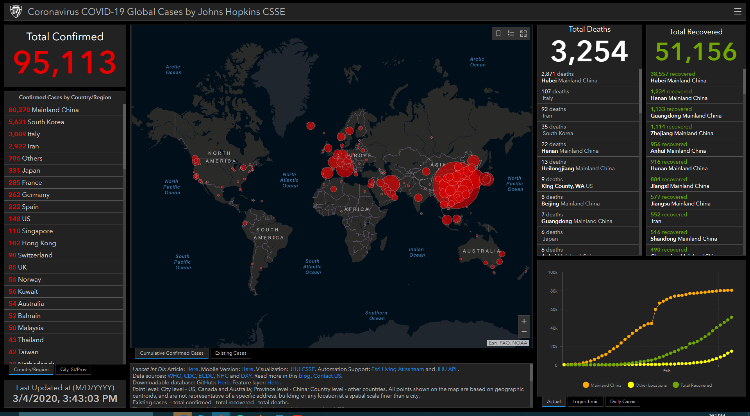Click the Johns Hopkins shield logo
The height and width of the screenshot is (416, 750).
(x=12, y=10)
